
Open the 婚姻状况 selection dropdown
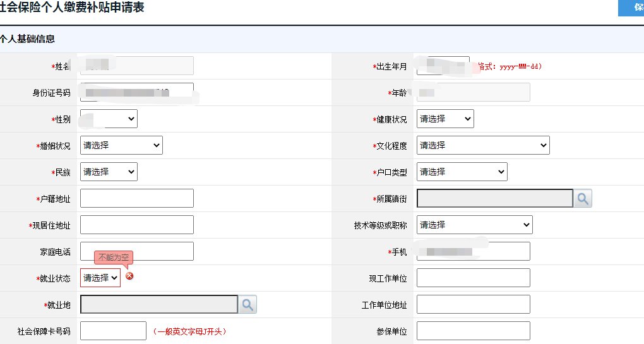[121, 145]
